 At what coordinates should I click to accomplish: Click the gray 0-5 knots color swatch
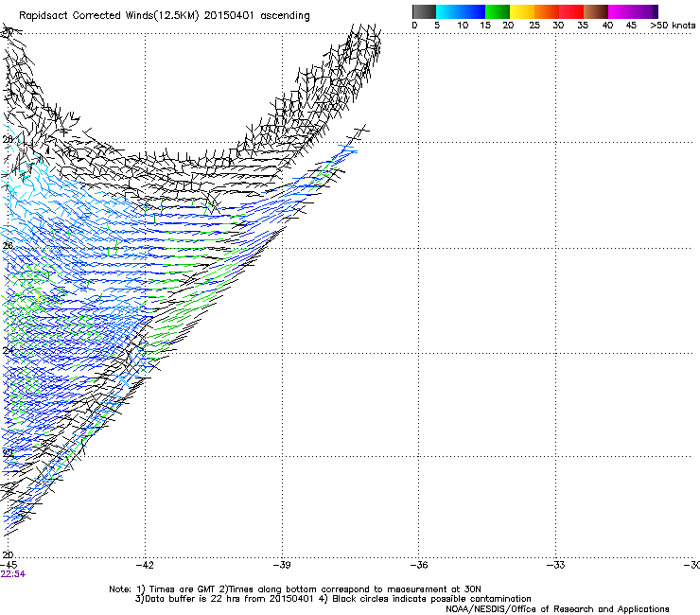coord(424,11)
